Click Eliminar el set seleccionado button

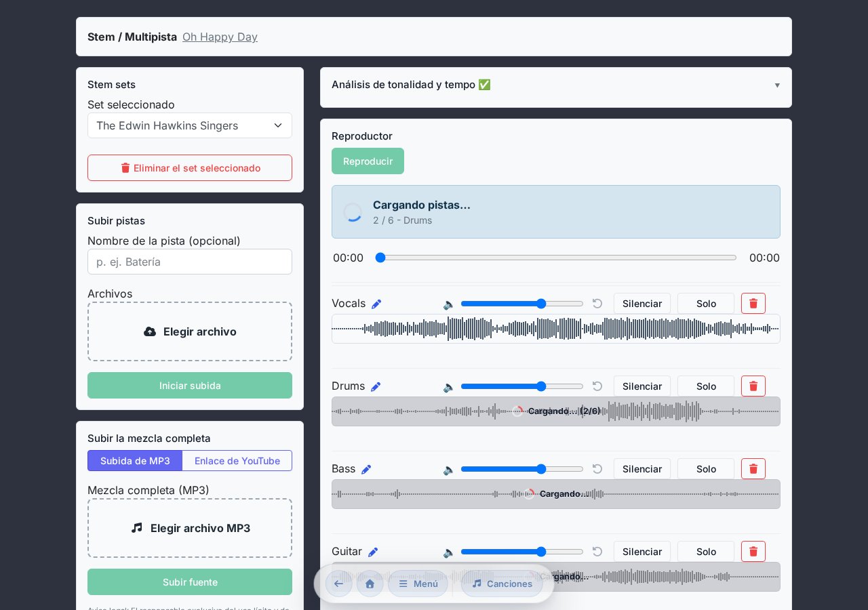pyautogui.click(x=190, y=167)
